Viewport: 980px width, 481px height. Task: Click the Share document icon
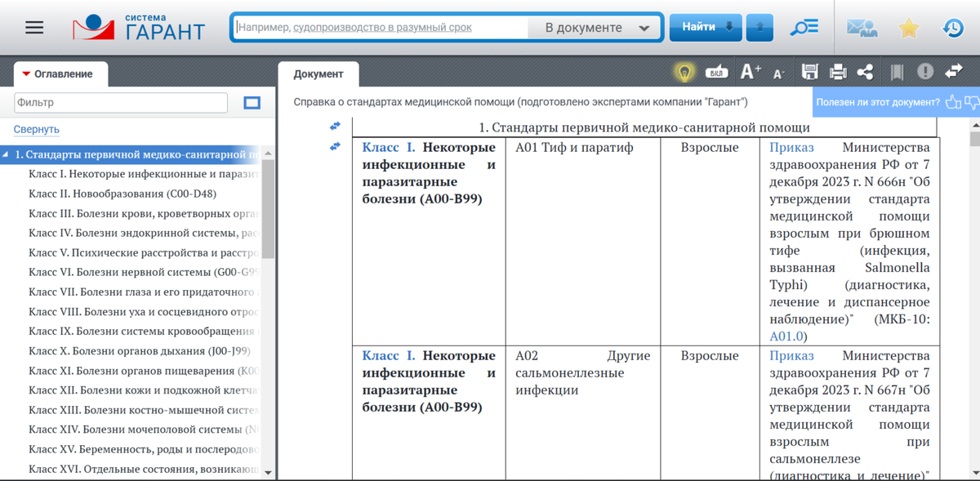click(x=867, y=72)
